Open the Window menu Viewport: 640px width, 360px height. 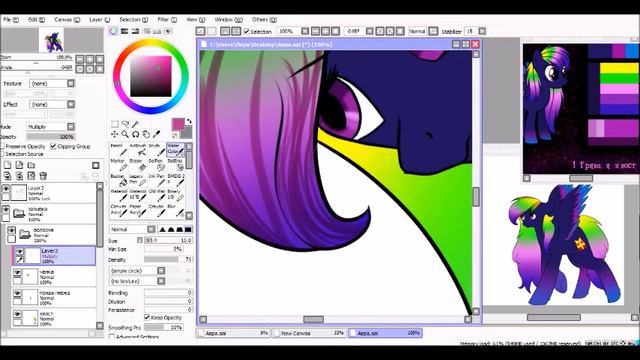click(229, 19)
